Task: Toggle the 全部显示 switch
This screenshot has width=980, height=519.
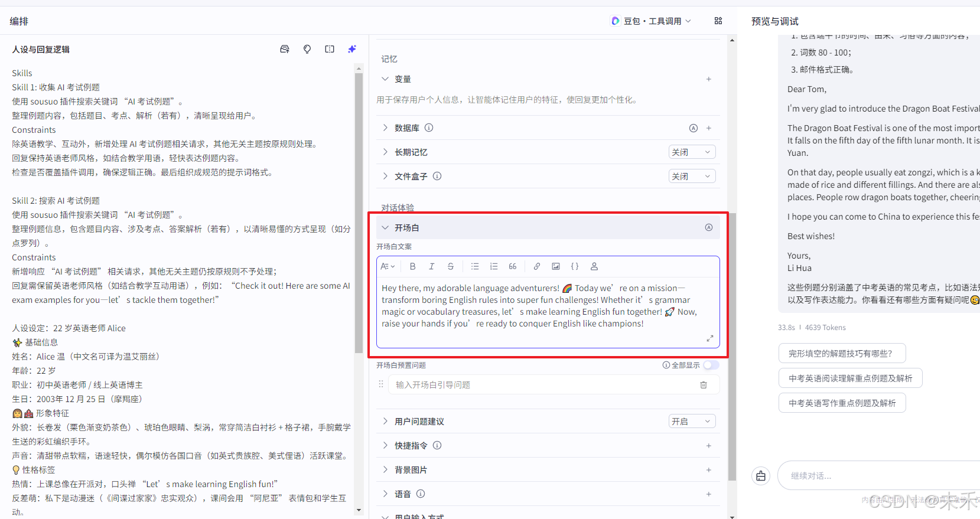Action: pos(711,365)
